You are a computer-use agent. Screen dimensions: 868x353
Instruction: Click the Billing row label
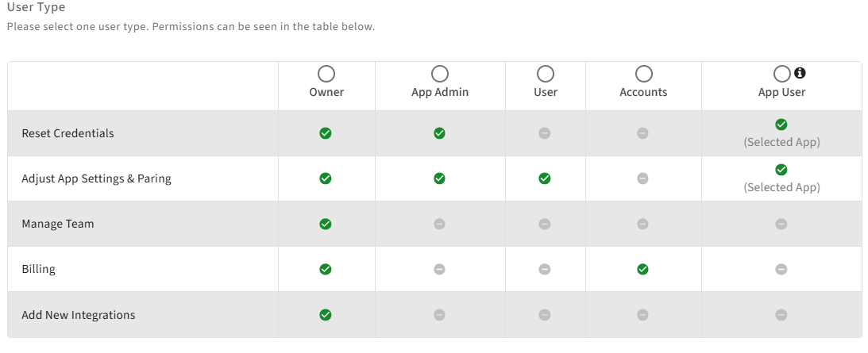[38, 269]
